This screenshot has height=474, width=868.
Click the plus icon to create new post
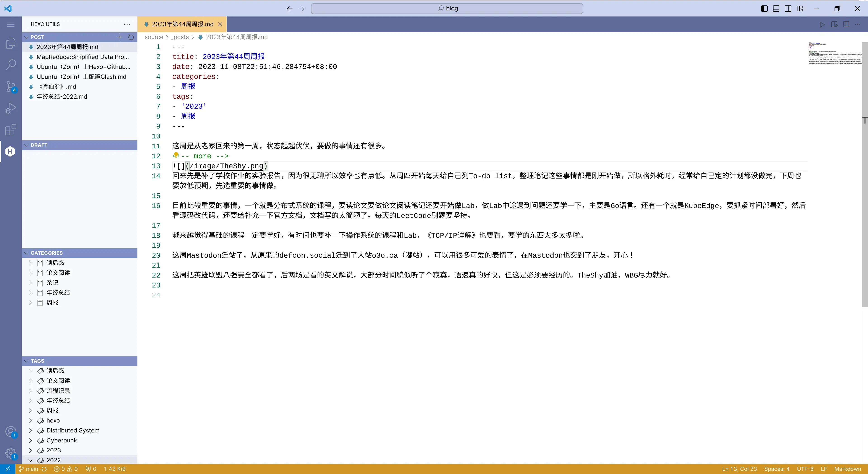(120, 37)
